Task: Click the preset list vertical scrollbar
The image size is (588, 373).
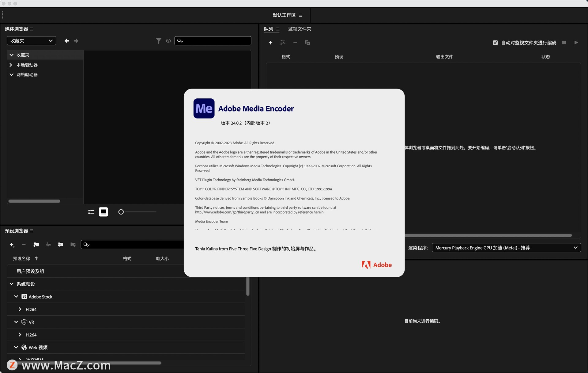Action: (248, 286)
